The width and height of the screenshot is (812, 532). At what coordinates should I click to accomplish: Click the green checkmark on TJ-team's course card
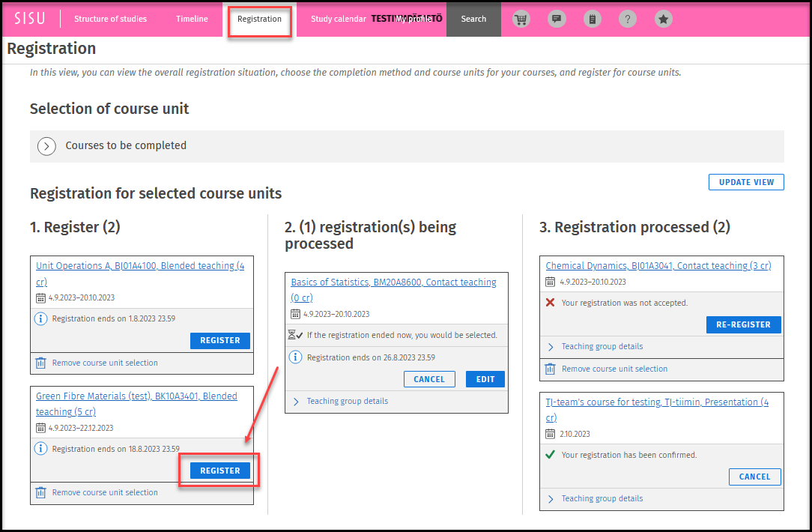549,455
